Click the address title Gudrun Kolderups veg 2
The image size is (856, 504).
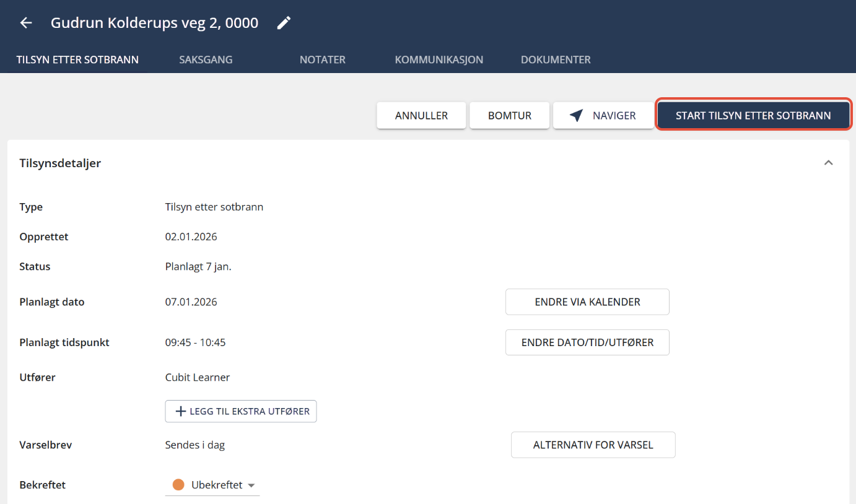tap(154, 23)
